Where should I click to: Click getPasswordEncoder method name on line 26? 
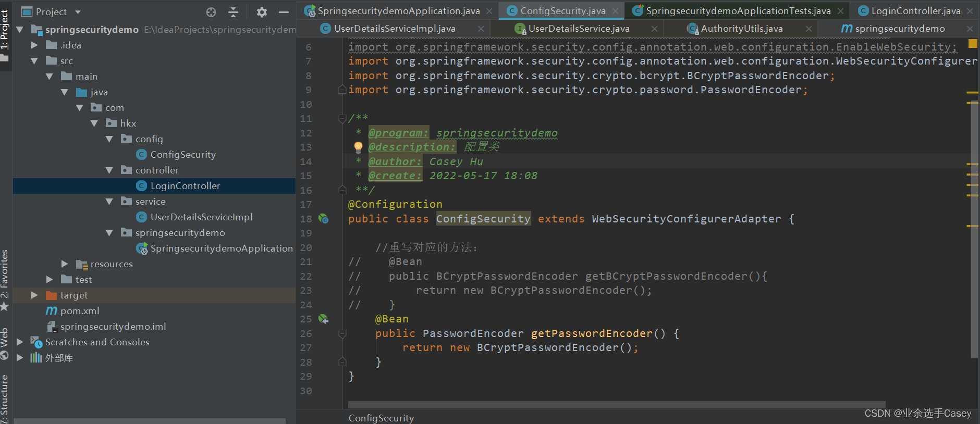pos(592,333)
